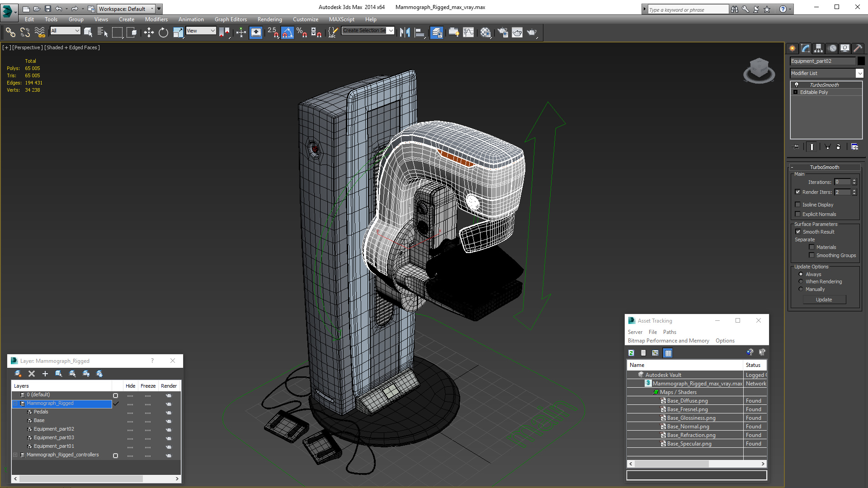Collapse the TurboSmooth rollout header
The image size is (868, 488).
click(824, 167)
